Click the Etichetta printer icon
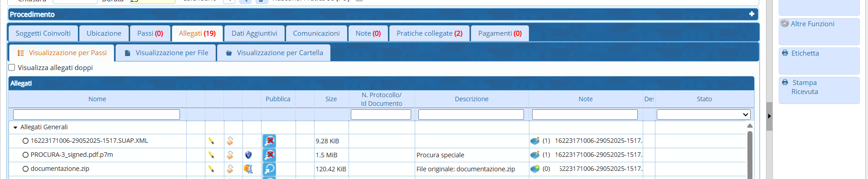 point(785,53)
